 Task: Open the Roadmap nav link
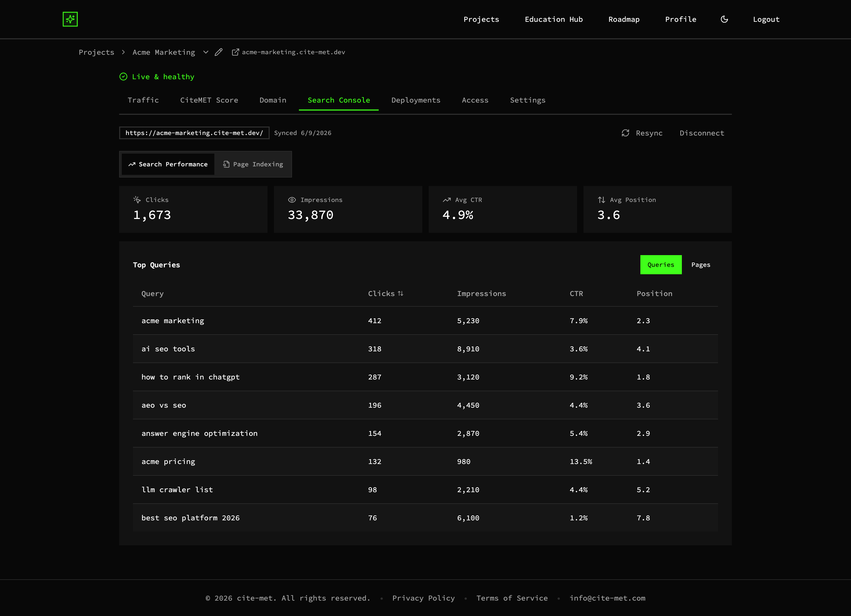(624, 19)
